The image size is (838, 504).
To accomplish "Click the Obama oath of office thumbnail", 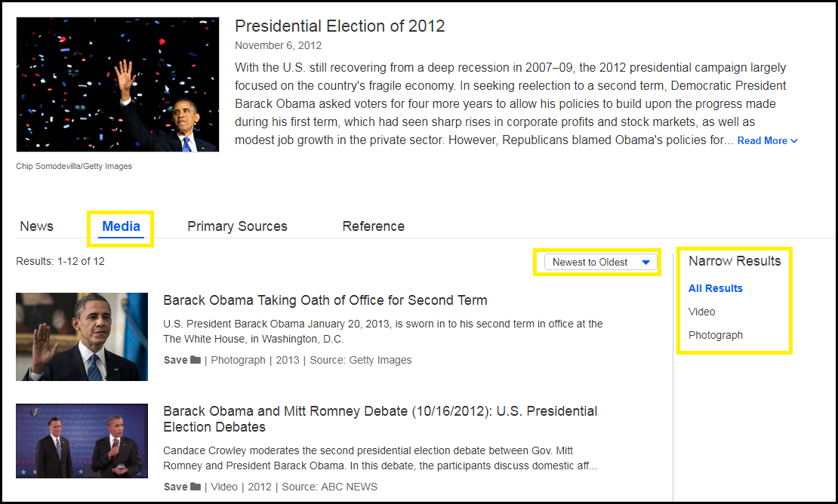I will [82, 337].
